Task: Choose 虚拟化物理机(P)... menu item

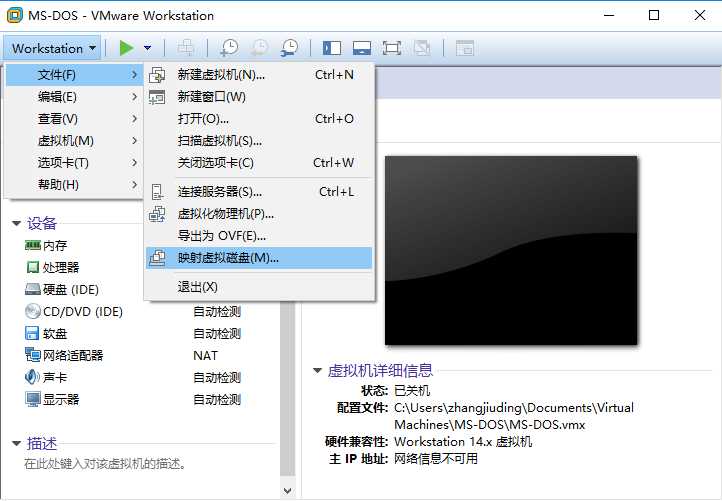Action: 259,214
